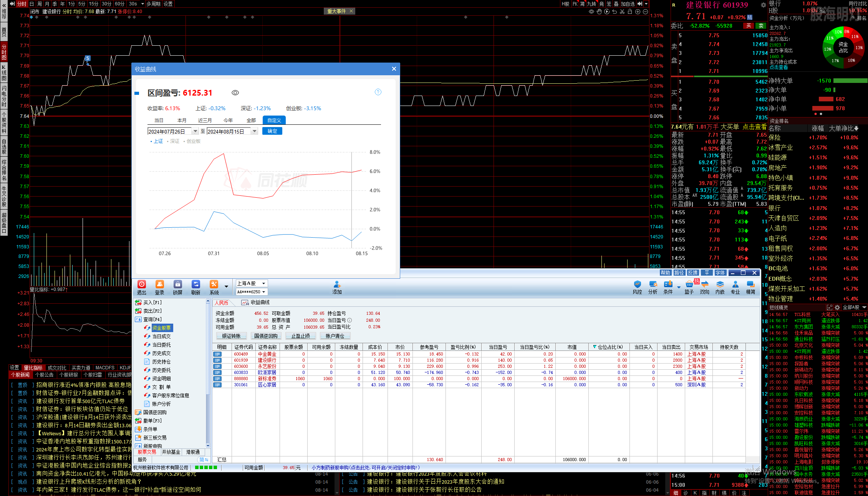This screenshot has height=496, width=868.
Task: Select the 今年 period tab
Action: (228, 120)
